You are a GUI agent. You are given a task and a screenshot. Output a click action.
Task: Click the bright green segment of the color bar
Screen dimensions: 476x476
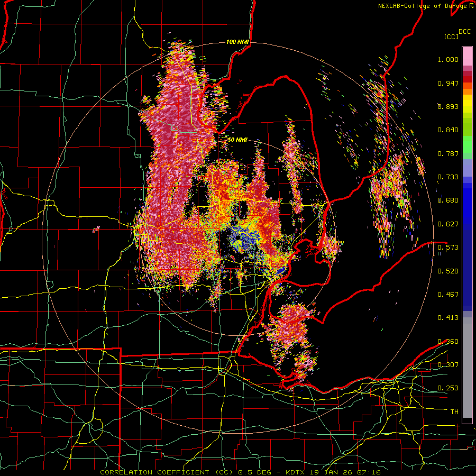point(467,144)
